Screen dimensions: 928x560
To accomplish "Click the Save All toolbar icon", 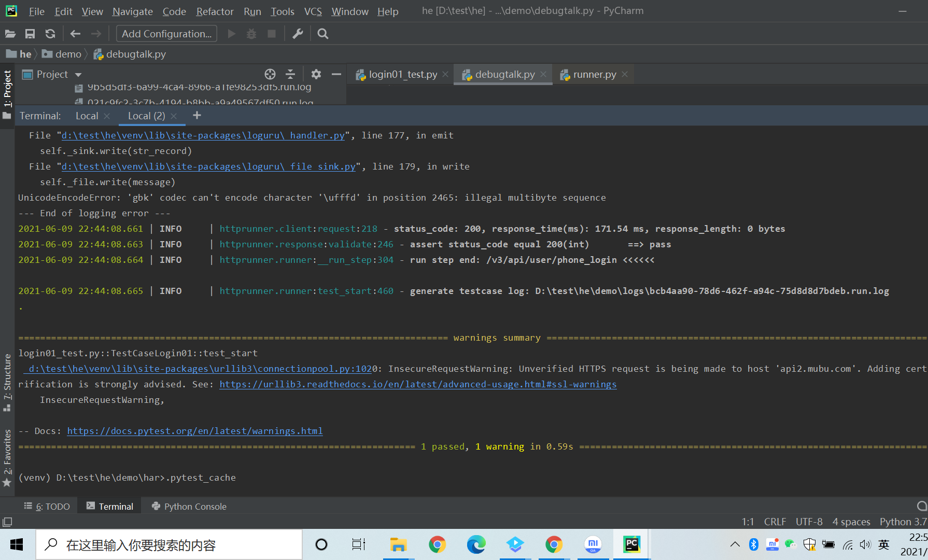I will coord(30,34).
